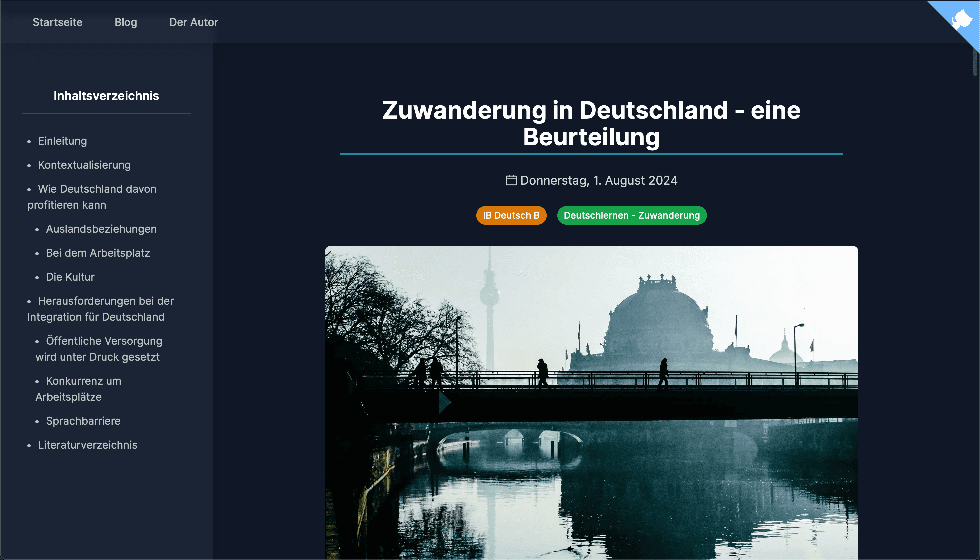Open Herausforderungen bei der Integration section
Viewport: 980px width, 560px height.
(x=105, y=301)
